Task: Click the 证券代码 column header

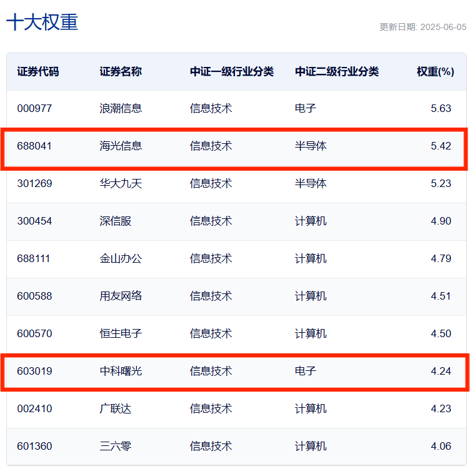Action: click(37, 71)
